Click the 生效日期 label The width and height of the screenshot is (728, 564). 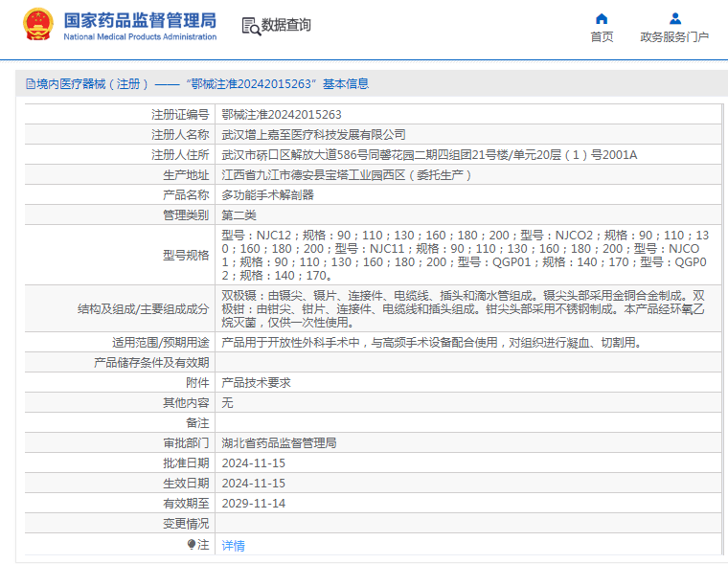click(186, 484)
